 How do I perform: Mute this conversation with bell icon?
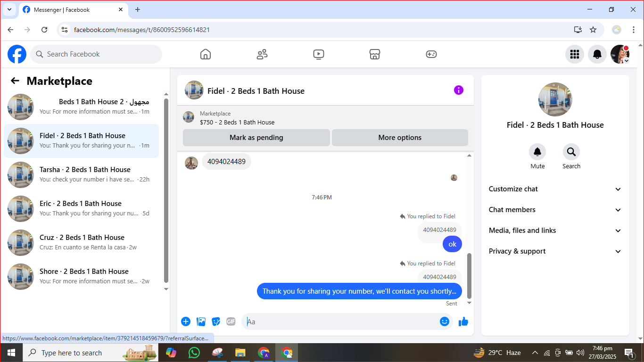(537, 152)
